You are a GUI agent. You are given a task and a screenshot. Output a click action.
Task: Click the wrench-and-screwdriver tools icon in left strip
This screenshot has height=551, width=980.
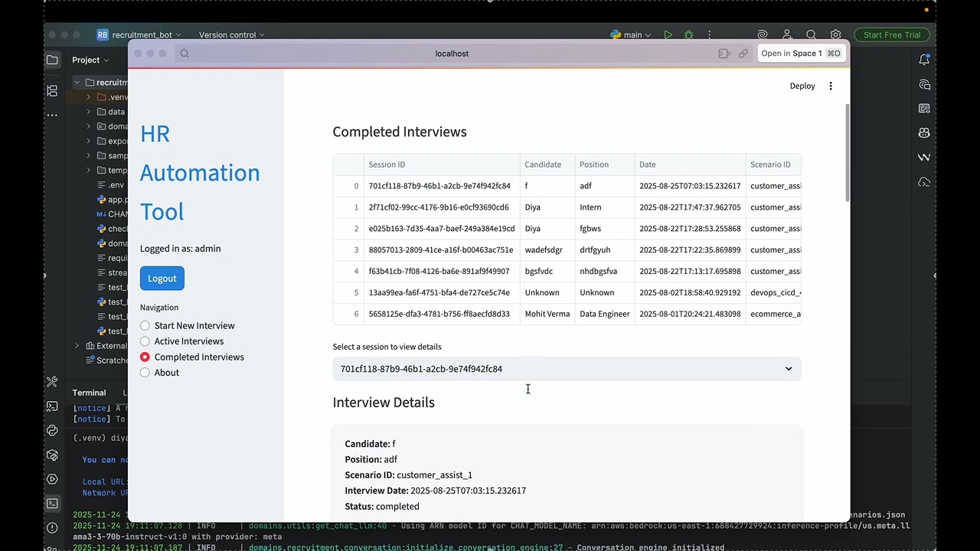[52, 381]
